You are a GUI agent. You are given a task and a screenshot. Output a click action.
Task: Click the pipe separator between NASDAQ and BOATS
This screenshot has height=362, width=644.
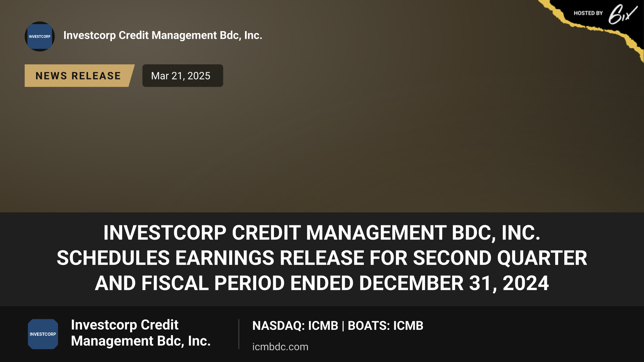coord(343,326)
